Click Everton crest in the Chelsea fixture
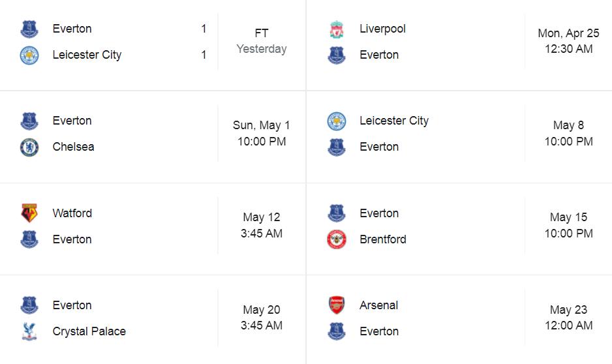The image size is (612, 364). 29,121
